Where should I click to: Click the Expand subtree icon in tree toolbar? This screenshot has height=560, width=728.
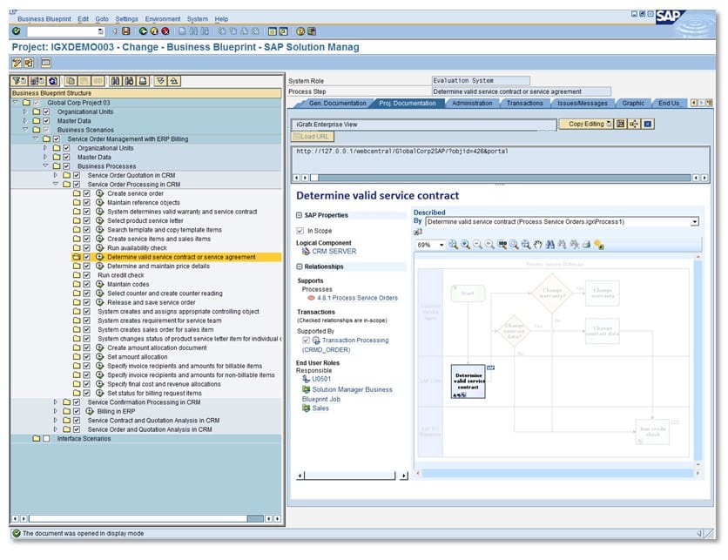pos(160,81)
